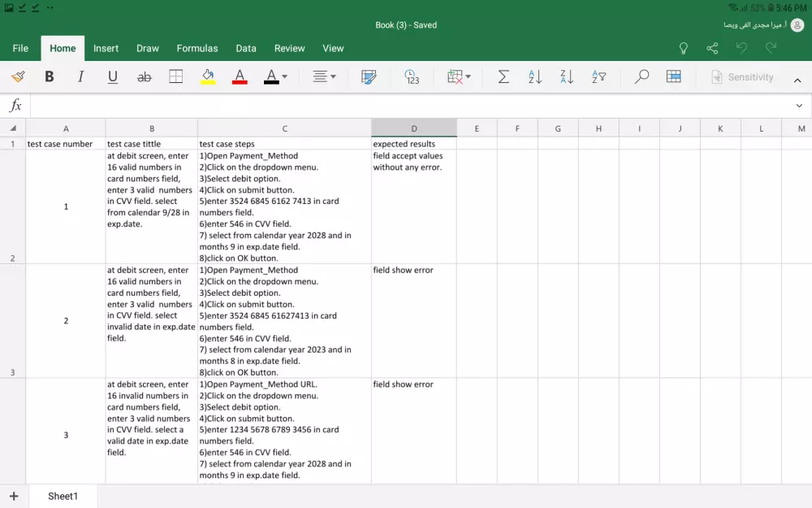This screenshot has width=812, height=508.
Task: Open cell borders tool
Action: click(176, 77)
